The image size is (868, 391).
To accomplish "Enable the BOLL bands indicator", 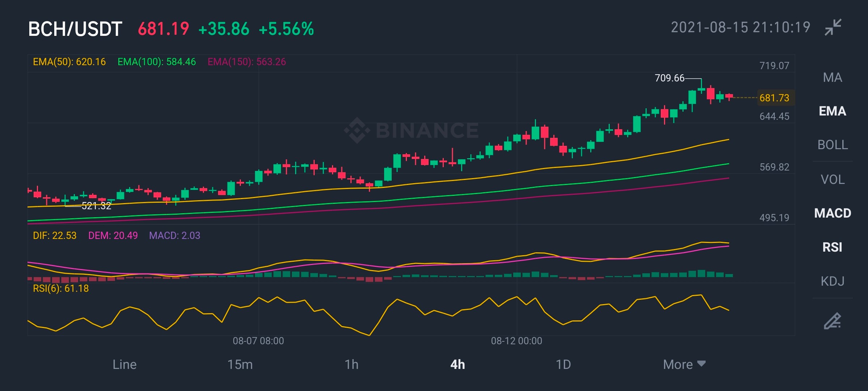I will coord(833,145).
